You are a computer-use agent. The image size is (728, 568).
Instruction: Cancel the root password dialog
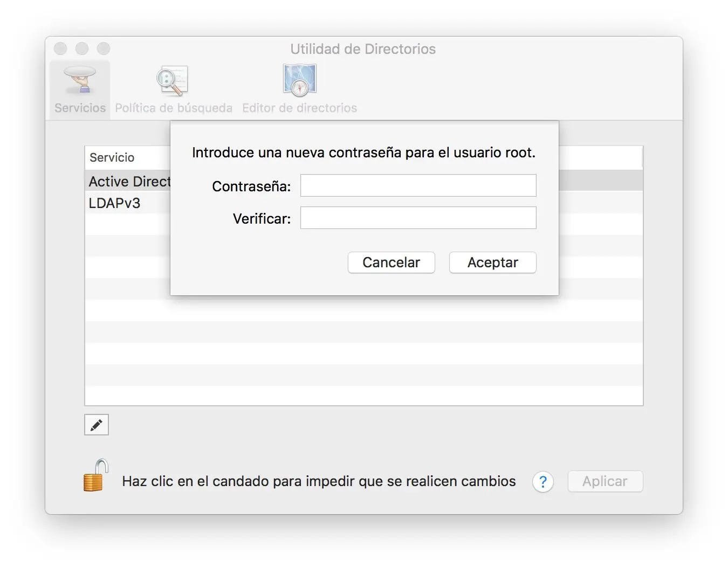click(x=391, y=262)
